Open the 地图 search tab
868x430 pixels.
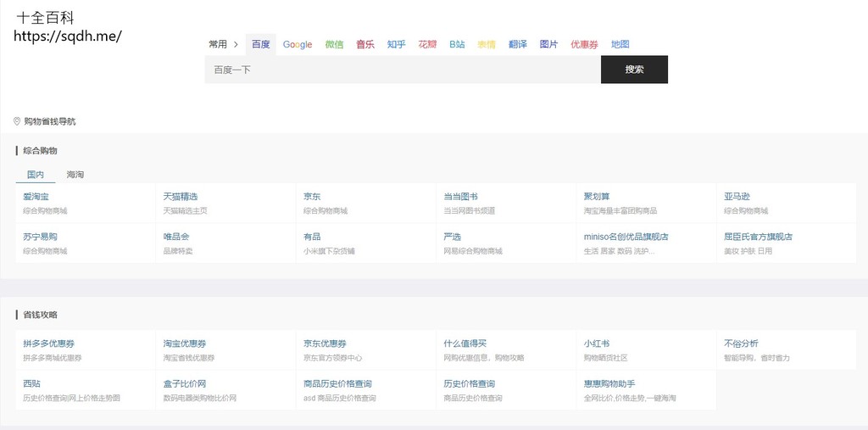coord(620,45)
